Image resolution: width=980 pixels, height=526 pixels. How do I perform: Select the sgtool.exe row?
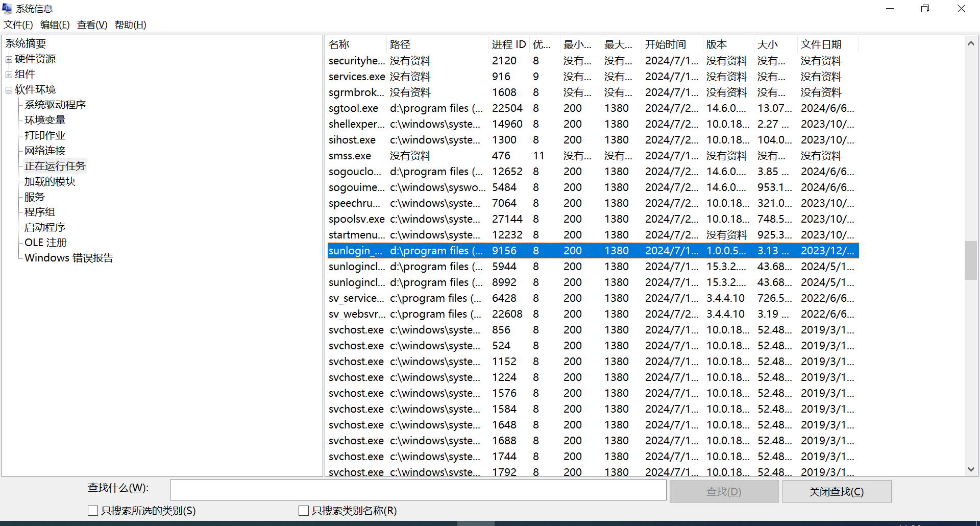tap(593, 108)
